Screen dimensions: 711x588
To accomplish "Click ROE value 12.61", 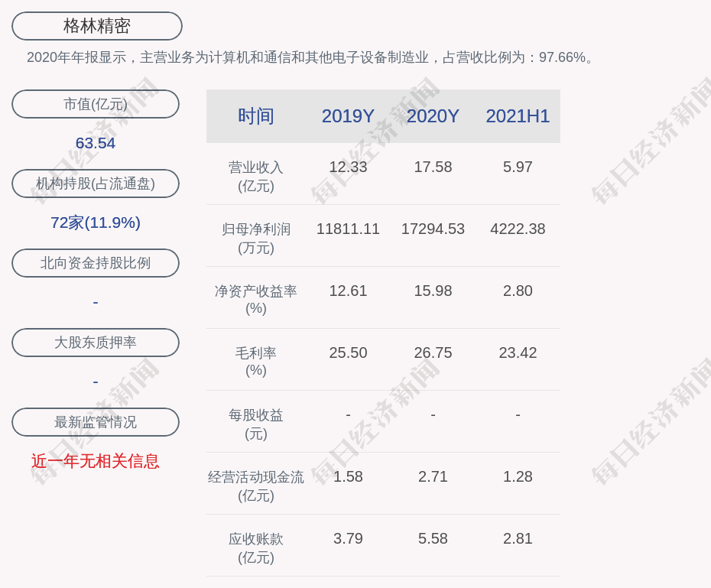I will (x=348, y=291).
